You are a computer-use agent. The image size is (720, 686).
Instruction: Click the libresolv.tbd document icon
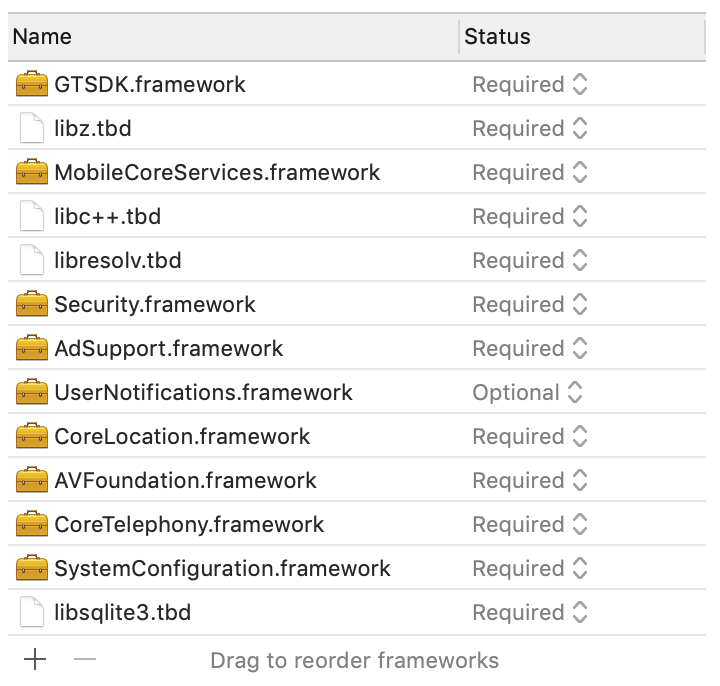[32, 261]
